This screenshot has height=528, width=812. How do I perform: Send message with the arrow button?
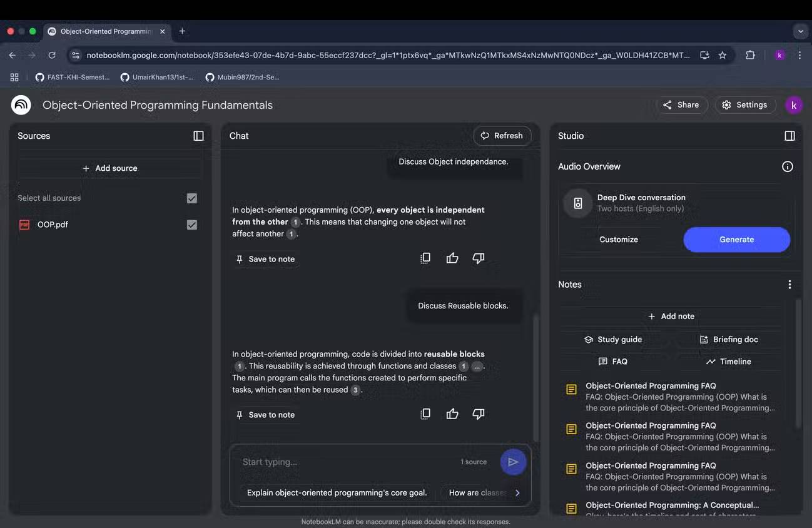tap(513, 462)
